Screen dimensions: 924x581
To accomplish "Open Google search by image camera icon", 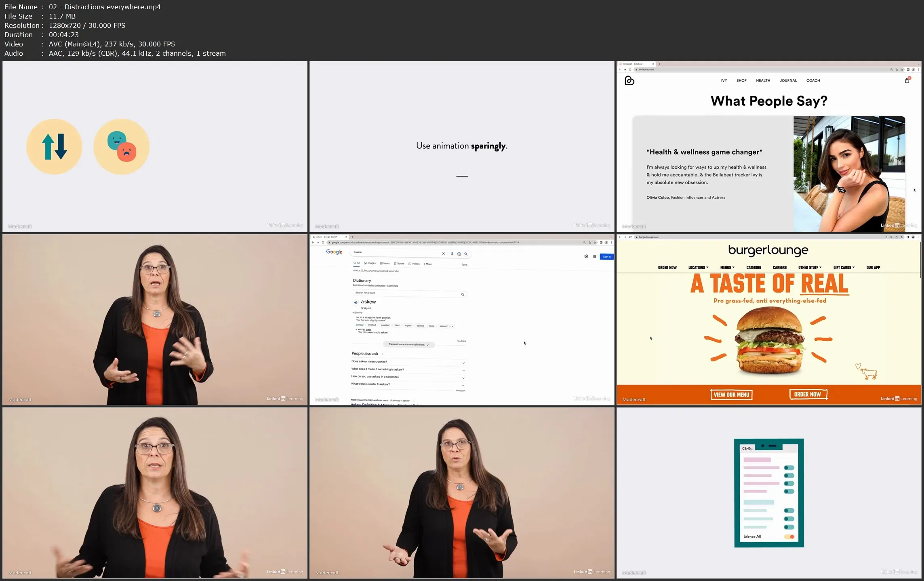I will [x=459, y=254].
